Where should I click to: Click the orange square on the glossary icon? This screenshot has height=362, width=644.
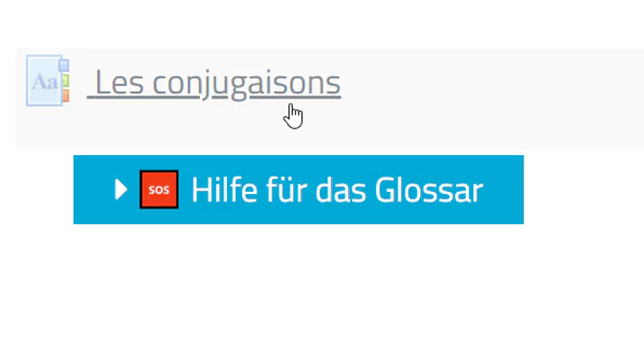coord(65,96)
